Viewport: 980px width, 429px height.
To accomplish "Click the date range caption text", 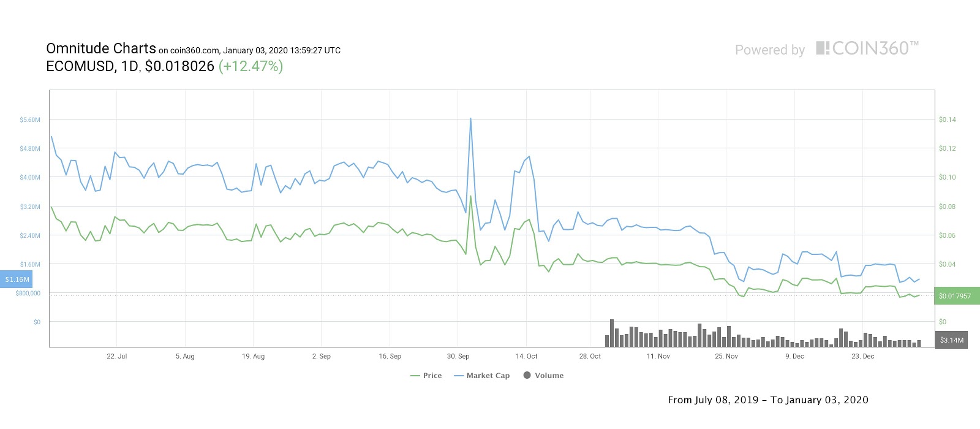I will (x=768, y=400).
